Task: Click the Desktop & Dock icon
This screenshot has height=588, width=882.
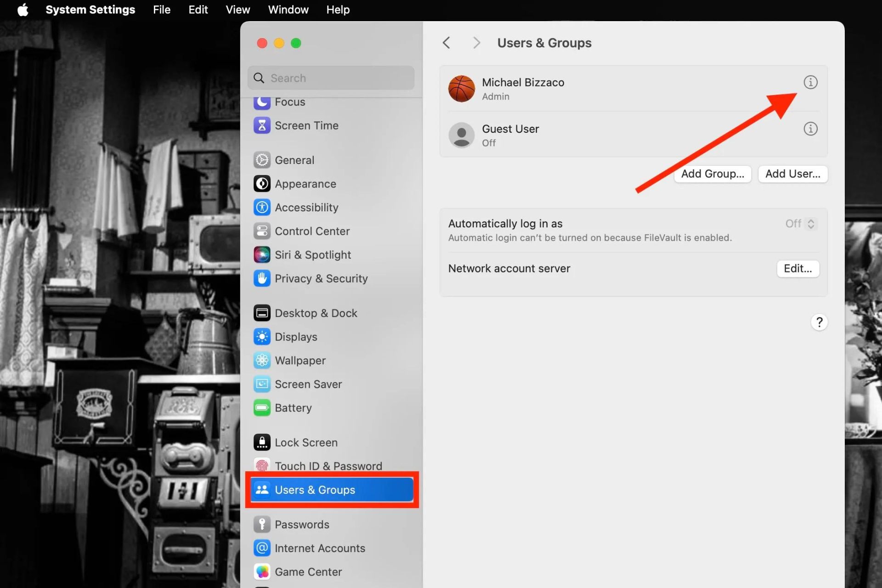Action: point(262,313)
